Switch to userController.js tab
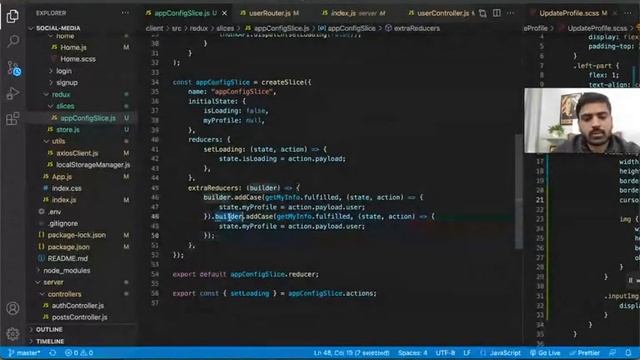The height and width of the screenshot is (360, 640). (x=442, y=13)
